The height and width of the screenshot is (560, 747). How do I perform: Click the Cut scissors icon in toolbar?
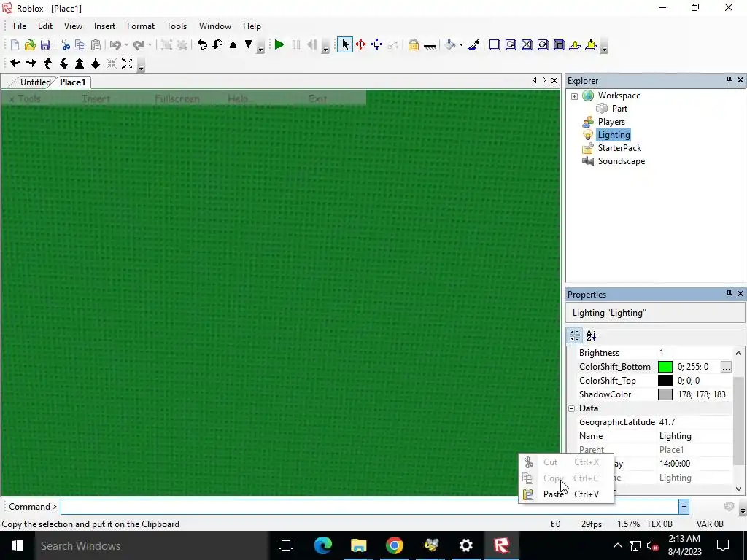[66, 44]
